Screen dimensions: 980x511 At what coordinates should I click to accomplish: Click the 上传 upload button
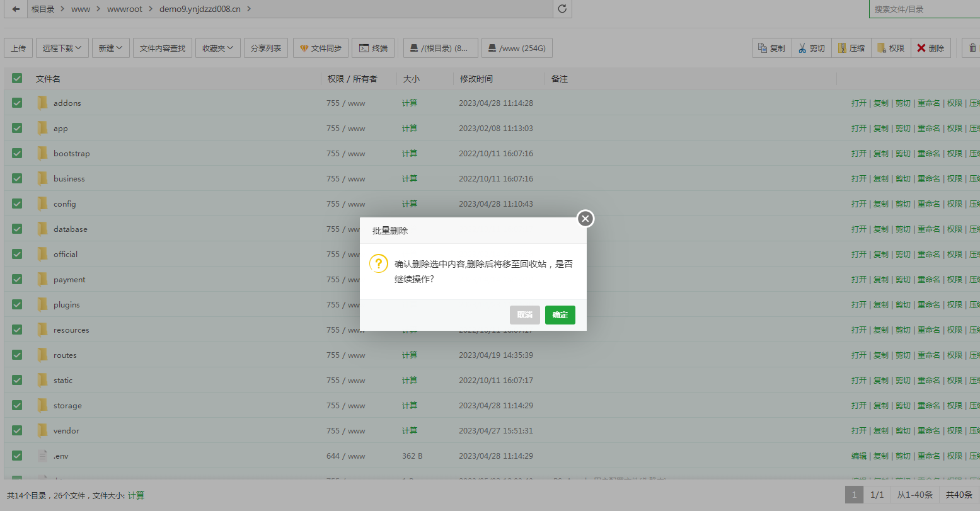click(x=18, y=48)
